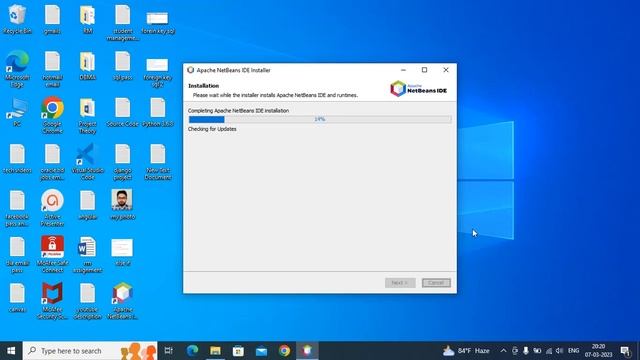Open File Explorer from the taskbar
Image resolution: width=640 pixels, height=360 pixels.
215,351
